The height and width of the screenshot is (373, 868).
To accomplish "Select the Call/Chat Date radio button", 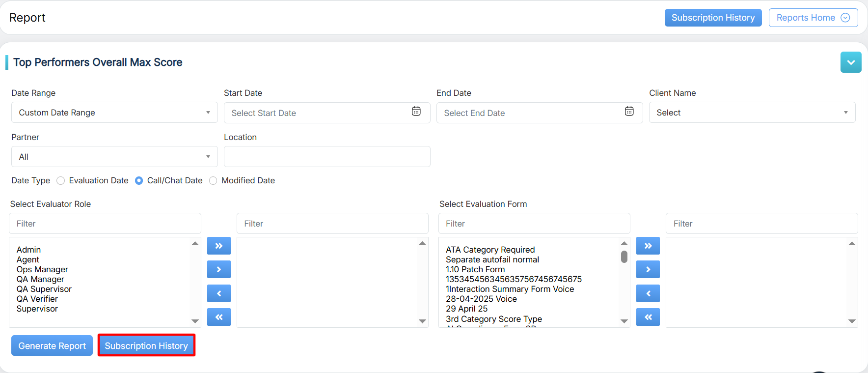I will point(139,181).
